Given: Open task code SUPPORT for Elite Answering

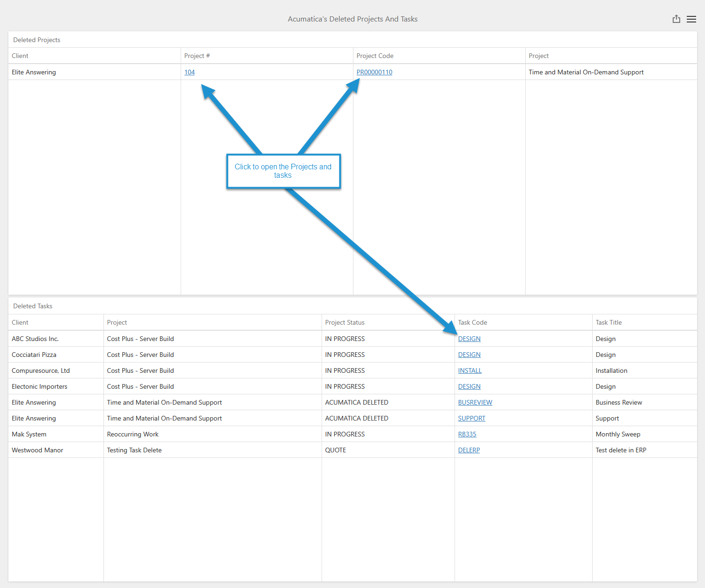Looking at the screenshot, I should pyautogui.click(x=471, y=418).
